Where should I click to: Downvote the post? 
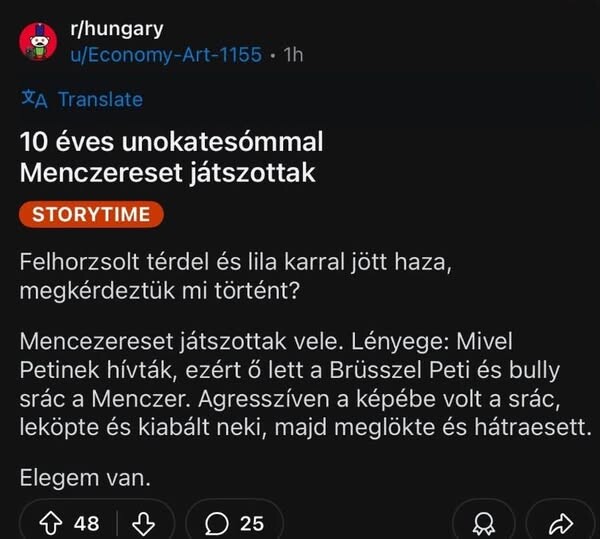[x=143, y=522]
